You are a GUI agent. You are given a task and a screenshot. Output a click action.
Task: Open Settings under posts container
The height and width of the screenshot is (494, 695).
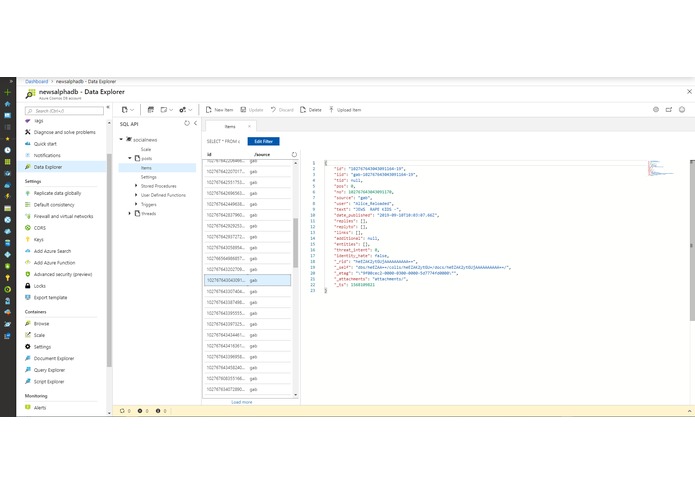[148, 177]
